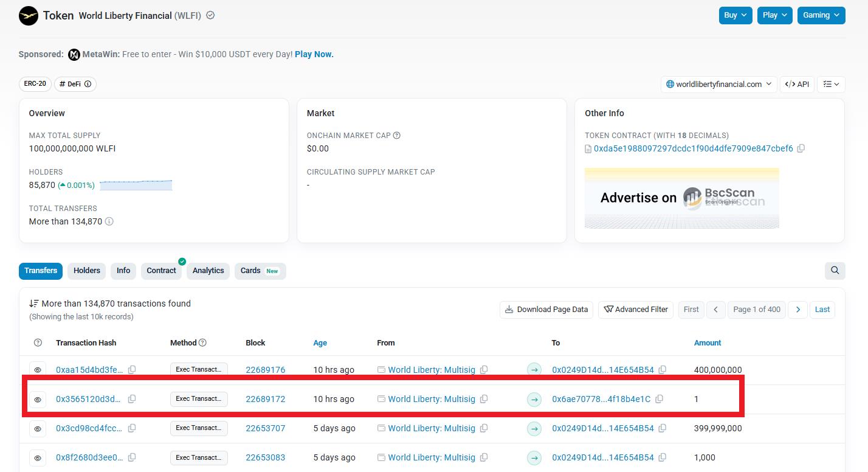The image size is (868, 472).
Task: Click the holders trend mini chart
Action: tap(136, 185)
